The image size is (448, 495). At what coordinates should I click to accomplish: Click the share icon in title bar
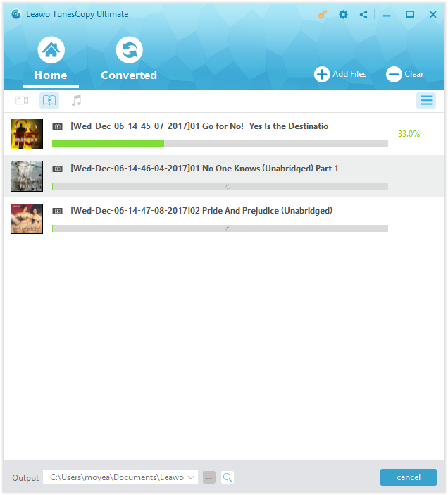pyautogui.click(x=363, y=15)
